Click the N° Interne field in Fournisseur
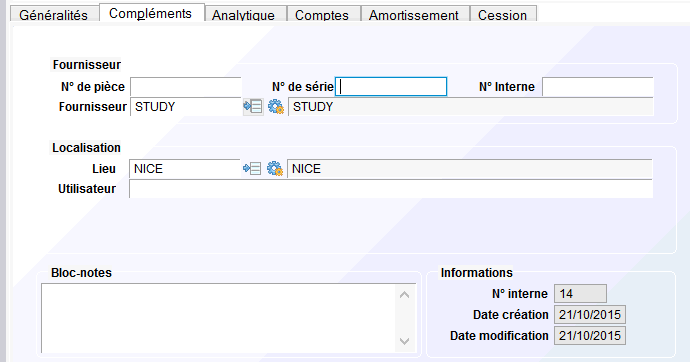The height and width of the screenshot is (362, 690). [598, 87]
